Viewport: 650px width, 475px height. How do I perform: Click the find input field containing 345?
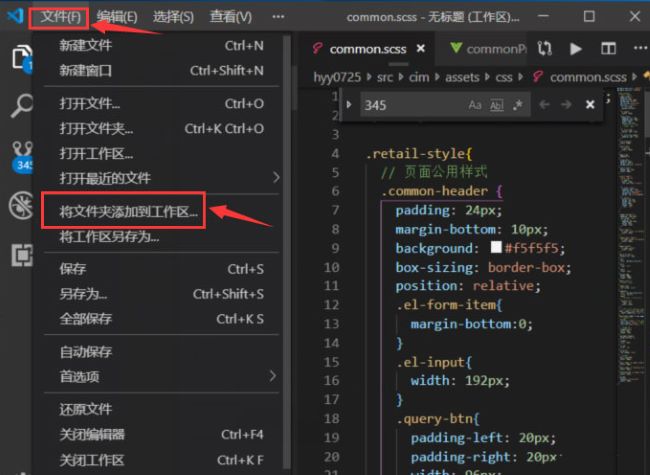click(410, 105)
